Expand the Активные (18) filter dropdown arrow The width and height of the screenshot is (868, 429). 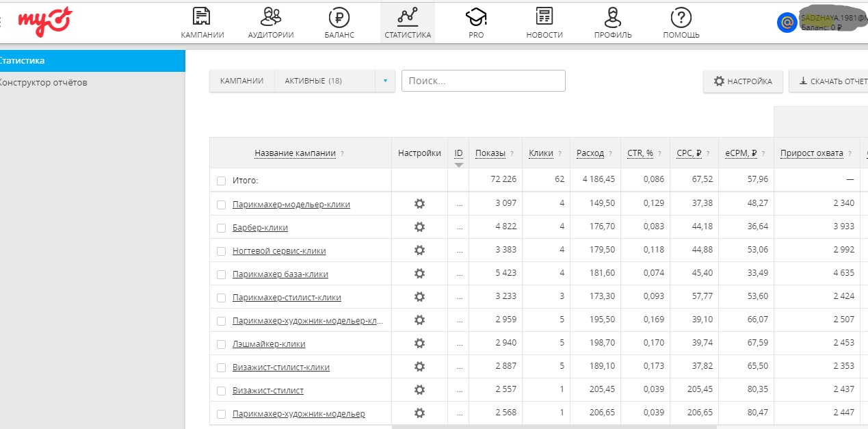click(385, 81)
